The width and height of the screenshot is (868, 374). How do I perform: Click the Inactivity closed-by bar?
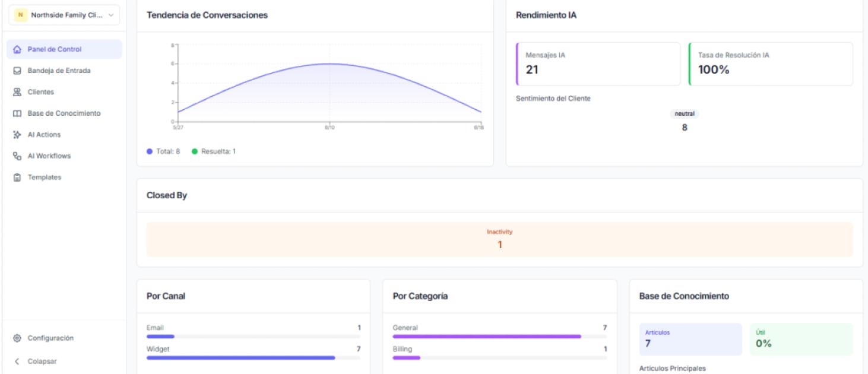click(500, 239)
